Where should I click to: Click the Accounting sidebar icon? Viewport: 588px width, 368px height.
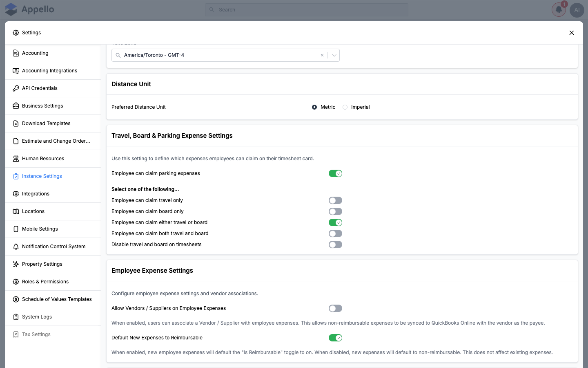coord(16,53)
